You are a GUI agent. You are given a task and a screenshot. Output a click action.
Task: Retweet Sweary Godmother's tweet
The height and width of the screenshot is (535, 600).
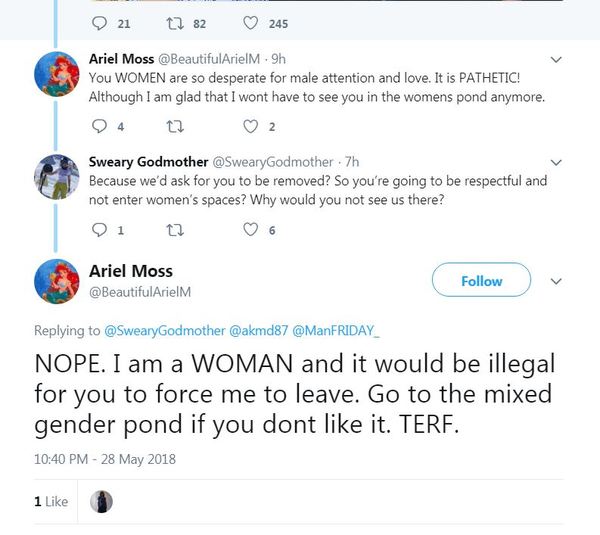point(175,230)
